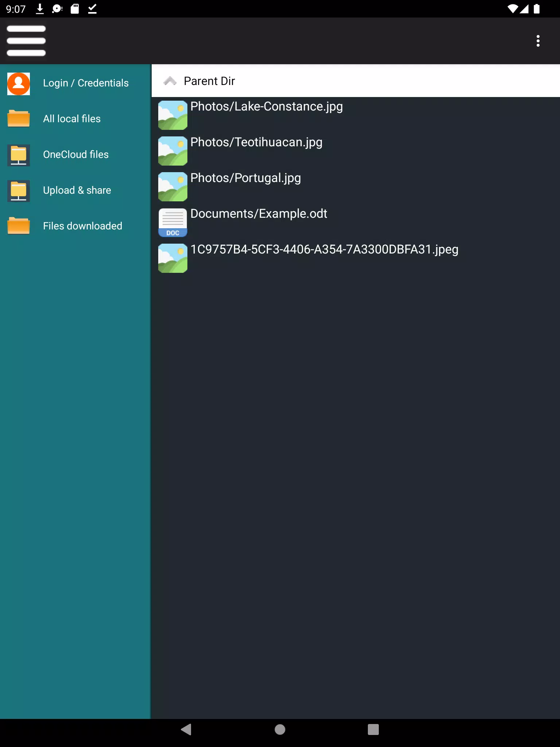Open Files downloaded entry label
Screen dimensions: 560x747
point(83,226)
